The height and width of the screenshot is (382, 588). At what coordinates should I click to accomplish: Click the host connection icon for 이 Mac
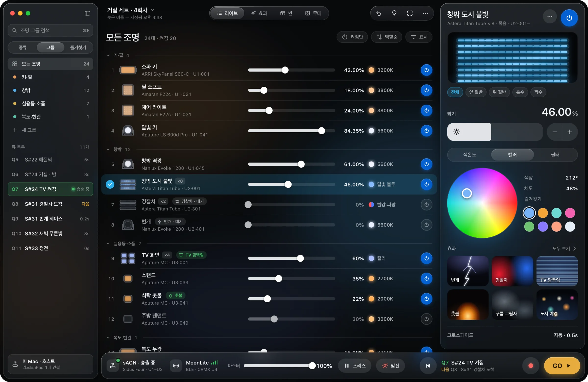(15, 364)
